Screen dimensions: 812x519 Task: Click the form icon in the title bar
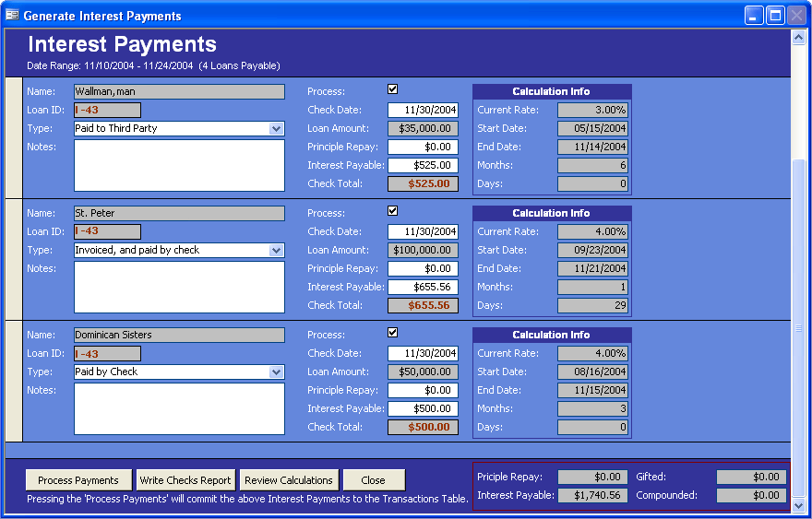pos(12,16)
